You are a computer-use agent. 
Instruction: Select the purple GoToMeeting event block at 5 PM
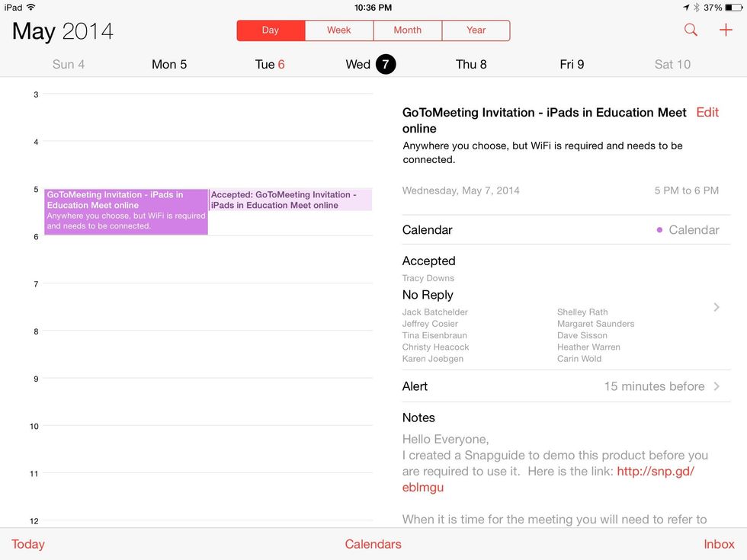coord(126,211)
